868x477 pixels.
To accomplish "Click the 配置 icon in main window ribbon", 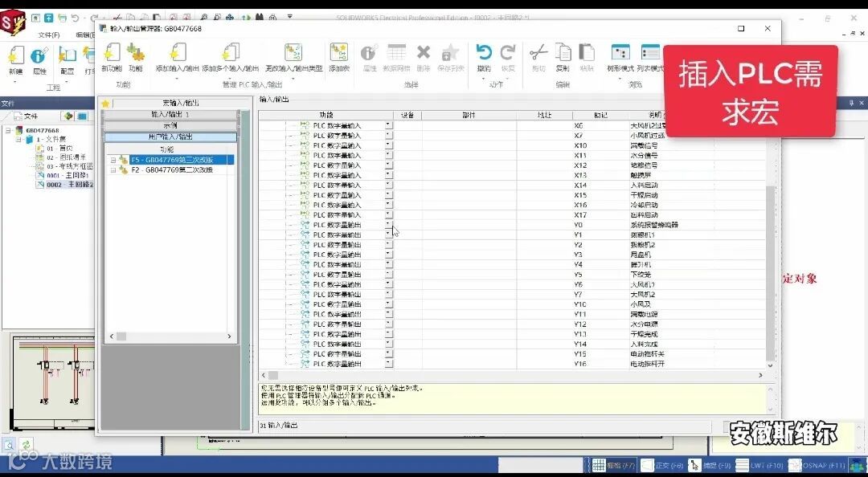I will [67, 55].
